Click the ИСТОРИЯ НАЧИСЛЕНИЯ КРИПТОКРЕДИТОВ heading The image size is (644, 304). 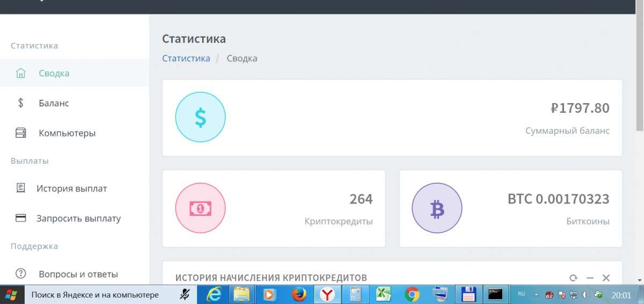coord(271,278)
